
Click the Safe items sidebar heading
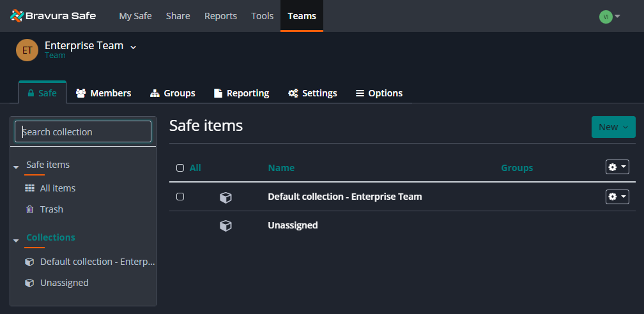[x=48, y=165]
